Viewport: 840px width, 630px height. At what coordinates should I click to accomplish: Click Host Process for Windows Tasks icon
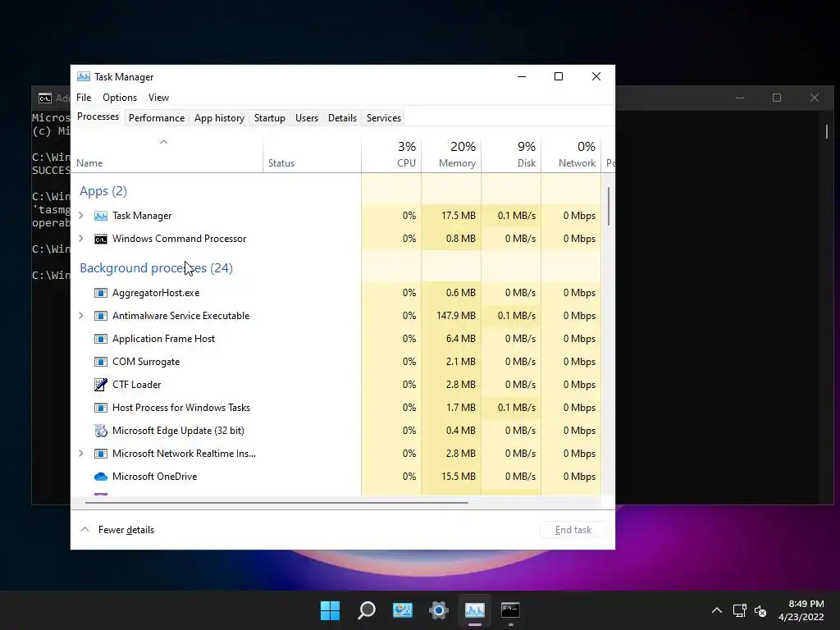point(101,408)
